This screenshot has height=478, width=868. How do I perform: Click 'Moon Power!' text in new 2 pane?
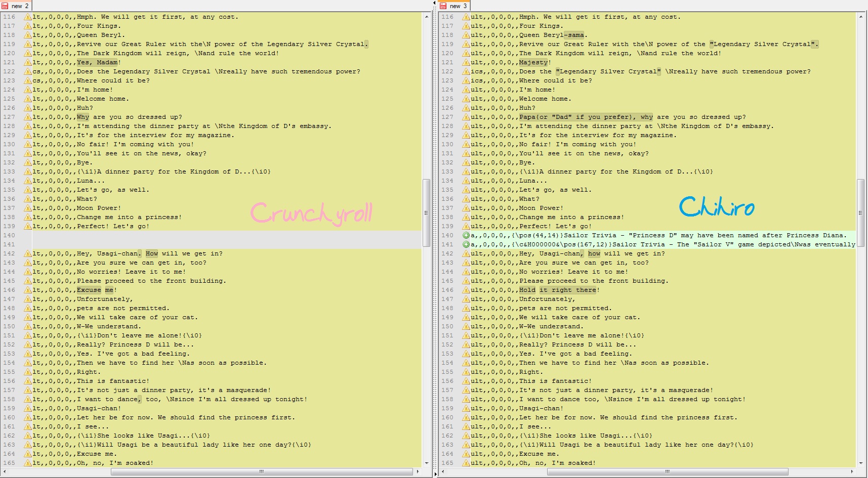click(99, 208)
